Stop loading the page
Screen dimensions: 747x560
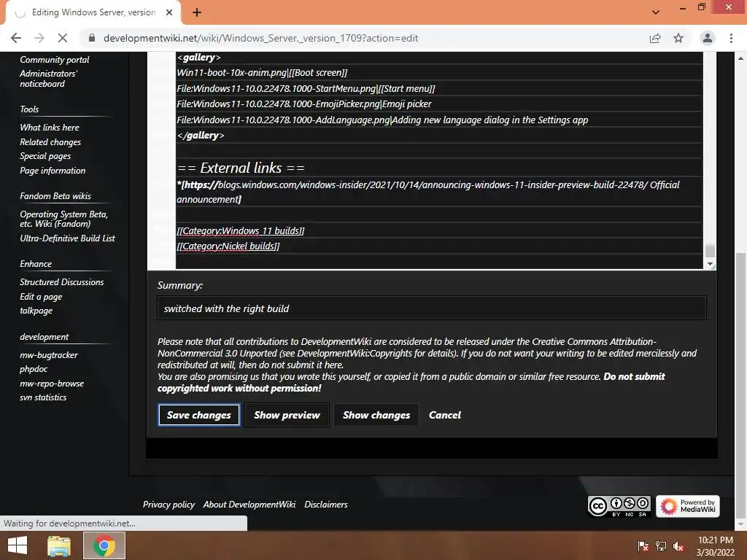pos(63,38)
